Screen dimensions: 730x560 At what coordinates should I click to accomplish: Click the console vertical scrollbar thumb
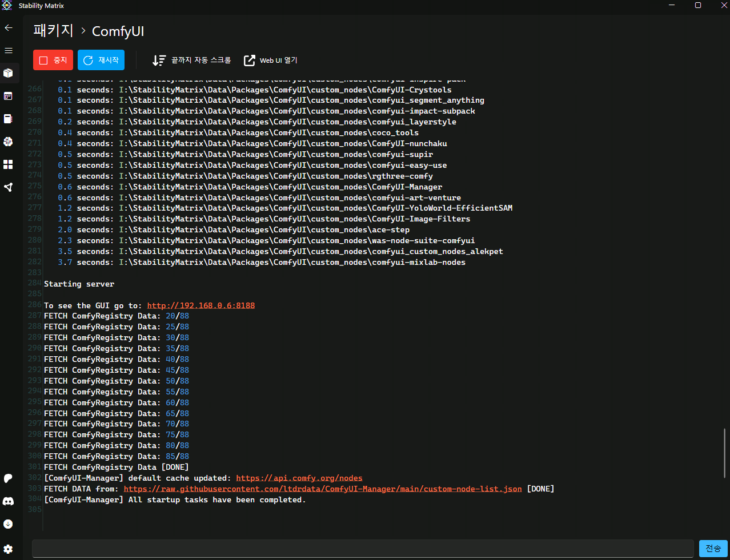tap(724, 453)
